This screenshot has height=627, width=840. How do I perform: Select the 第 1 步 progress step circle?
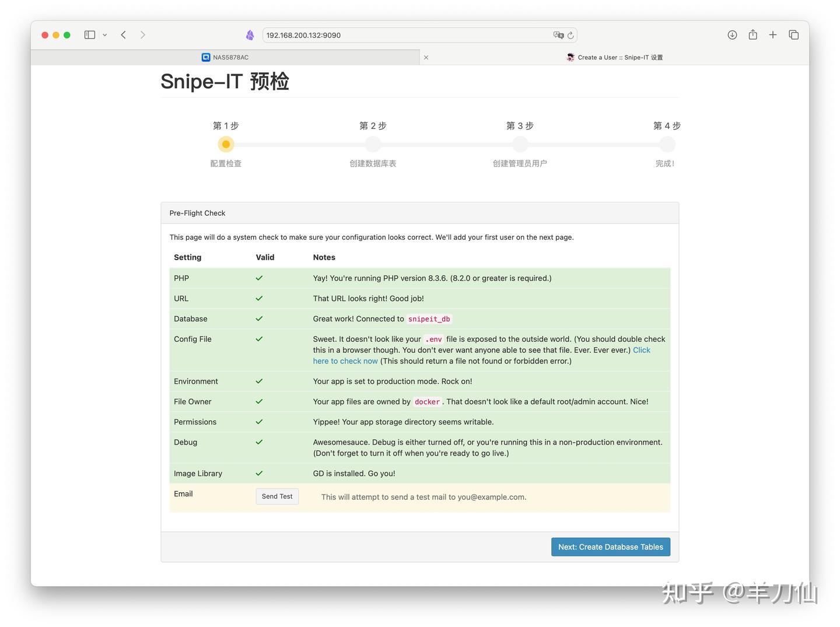click(x=226, y=144)
